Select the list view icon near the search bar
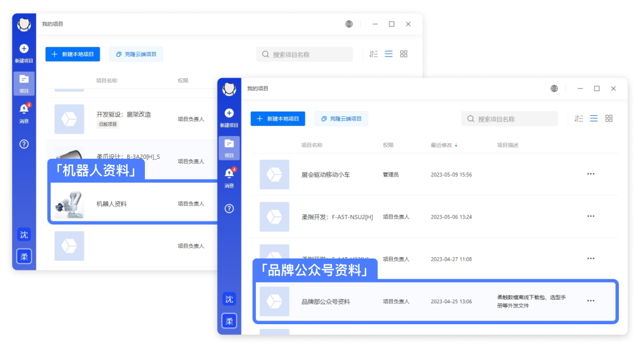Viewport: 644px width, 351px height. click(x=594, y=118)
